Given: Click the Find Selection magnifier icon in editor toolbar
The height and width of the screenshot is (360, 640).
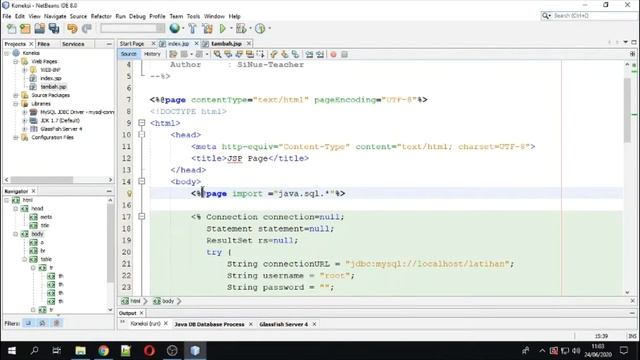Looking at the screenshot, I should (217, 54).
